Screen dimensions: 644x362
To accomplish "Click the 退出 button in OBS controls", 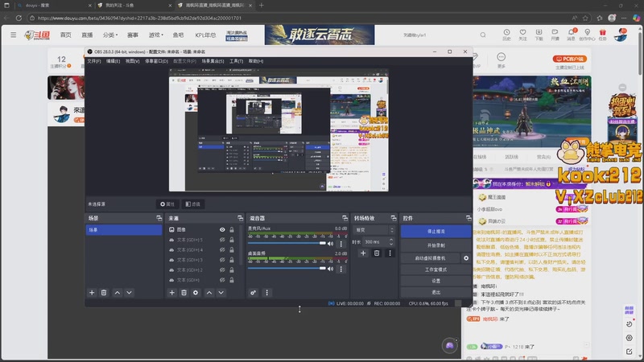I will [x=436, y=292].
